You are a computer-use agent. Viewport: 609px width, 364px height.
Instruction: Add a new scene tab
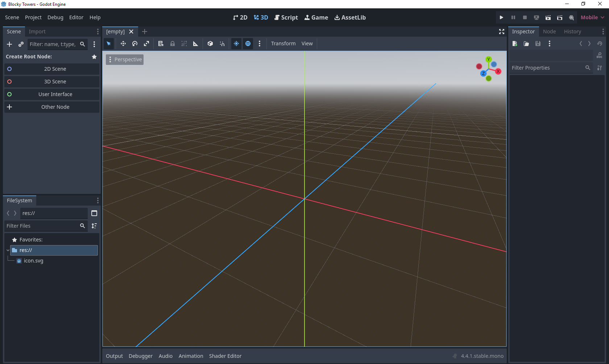pyautogui.click(x=145, y=32)
